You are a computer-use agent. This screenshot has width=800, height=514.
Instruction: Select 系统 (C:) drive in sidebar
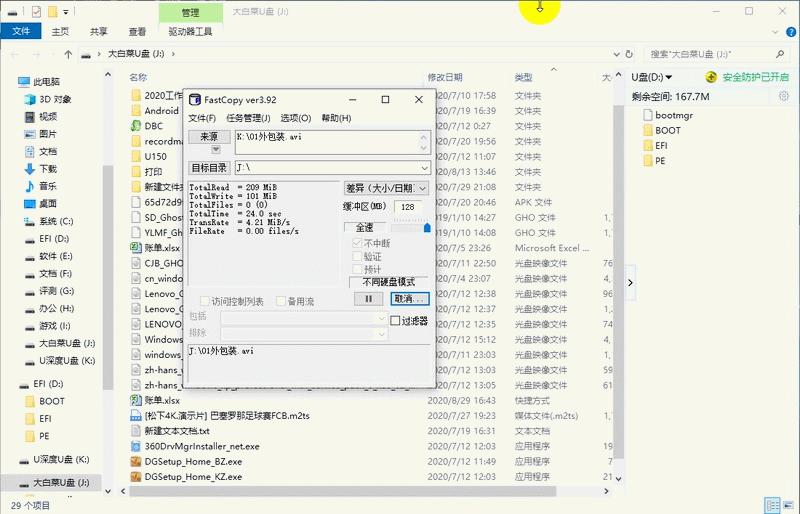(x=56, y=221)
